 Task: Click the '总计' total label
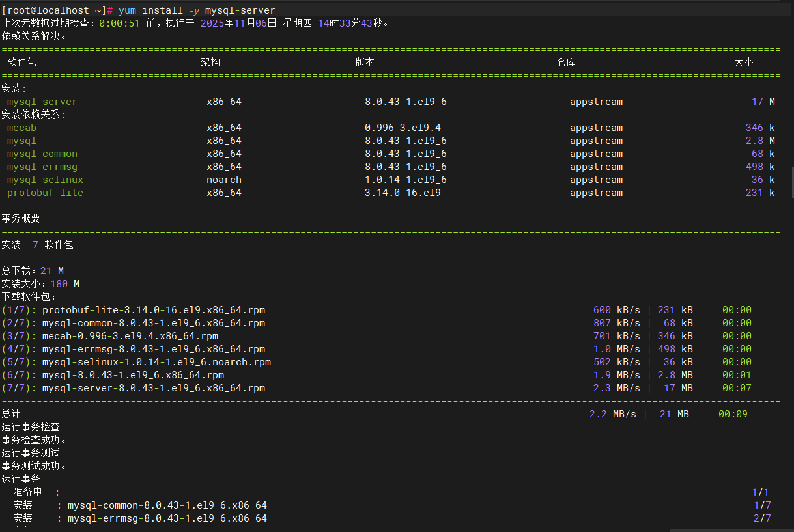pos(11,414)
